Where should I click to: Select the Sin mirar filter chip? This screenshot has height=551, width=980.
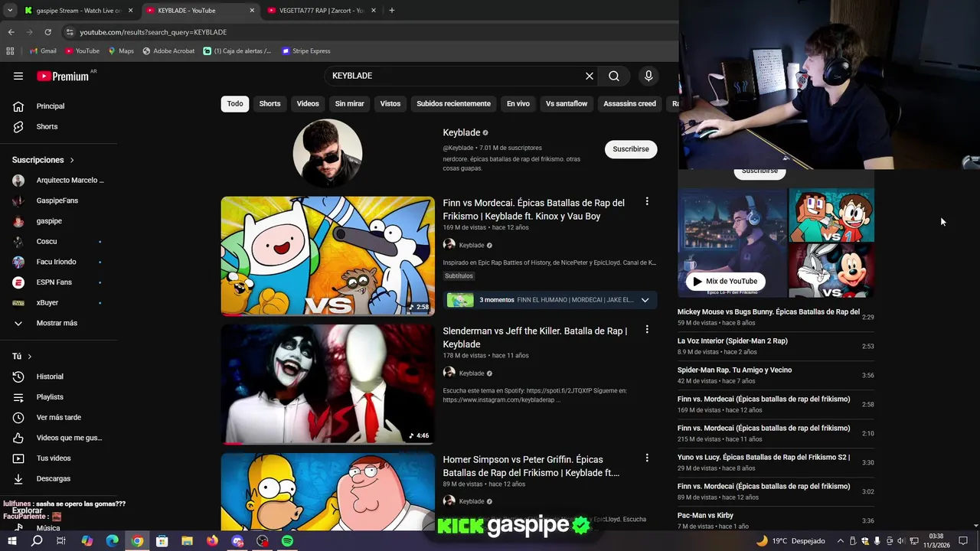pos(349,103)
